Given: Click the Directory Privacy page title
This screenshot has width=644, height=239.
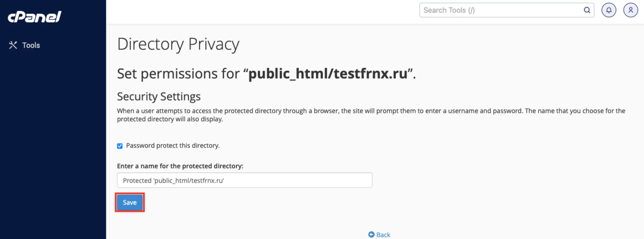Looking at the screenshot, I should click(x=178, y=44).
